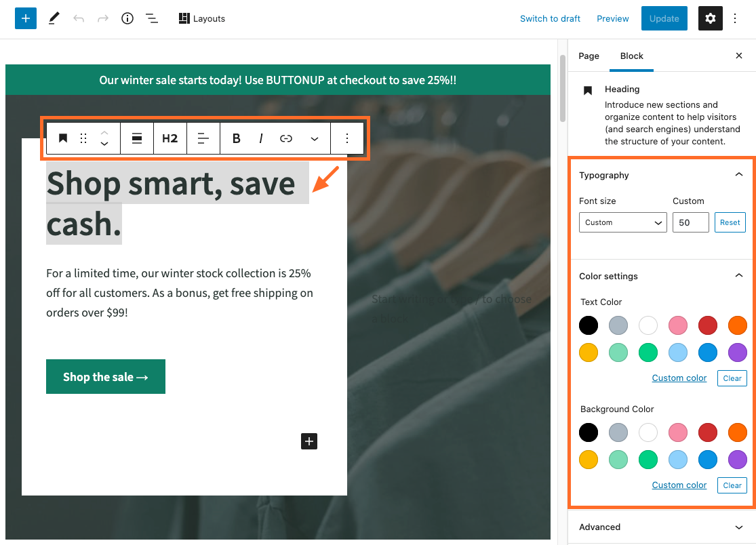Expand the Advanced panel
This screenshot has width=756, height=545.
[x=738, y=527]
